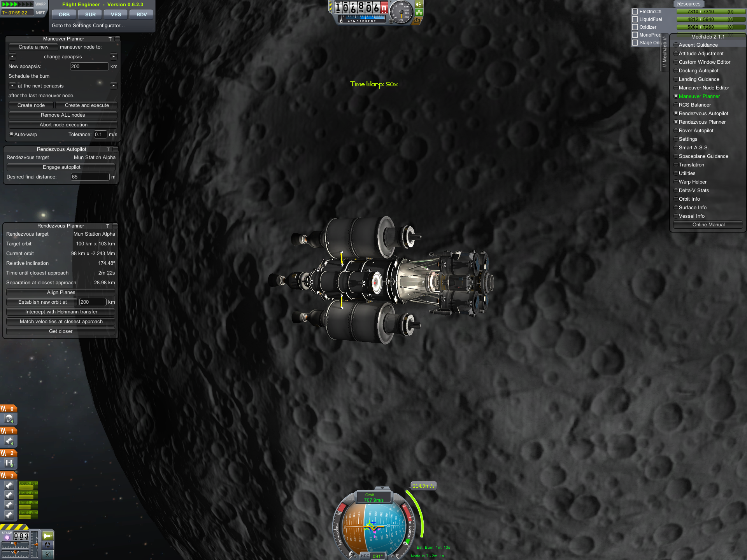This screenshot has height=560, width=747.
Task: Click Create and execute button
Action: pyautogui.click(x=87, y=105)
